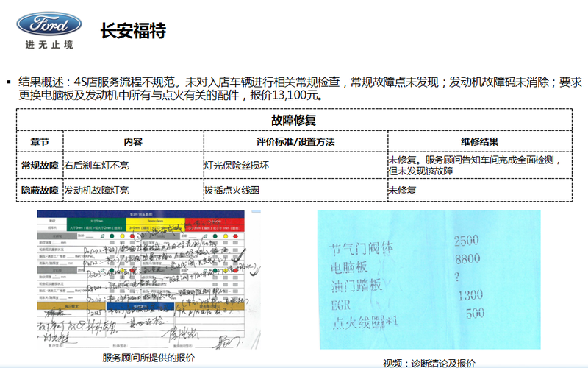Click the 8800 price value

(x=467, y=259)
